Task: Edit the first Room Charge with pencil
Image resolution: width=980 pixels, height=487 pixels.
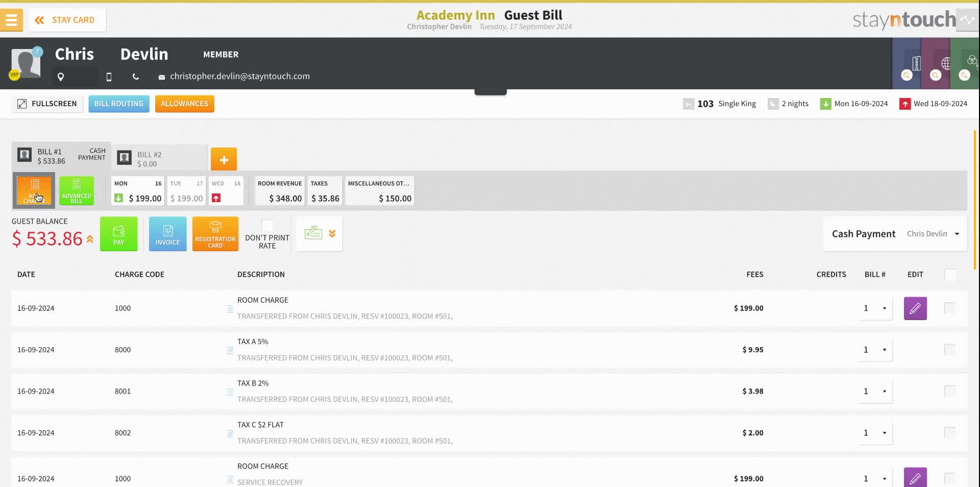Action: 915,308
